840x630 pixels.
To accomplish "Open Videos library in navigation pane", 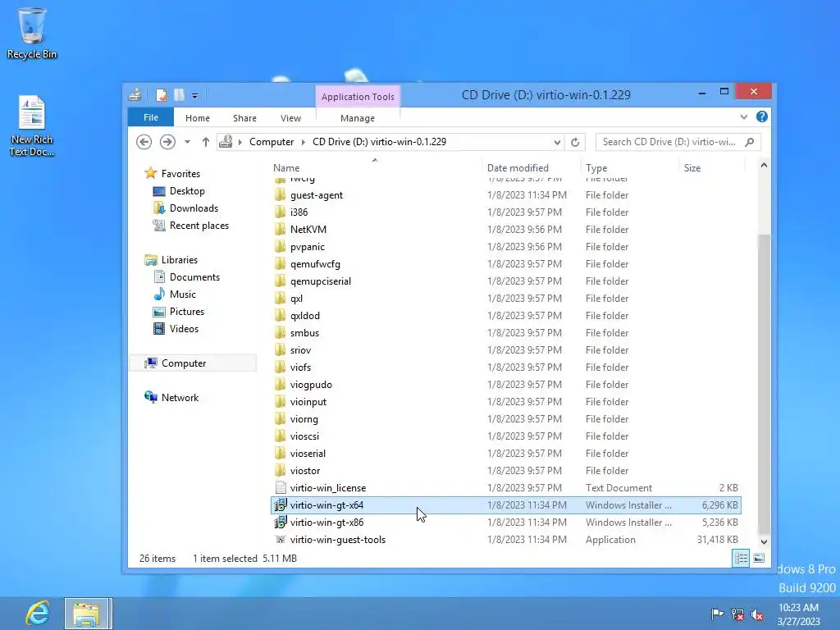I will (x=184, y=328).
